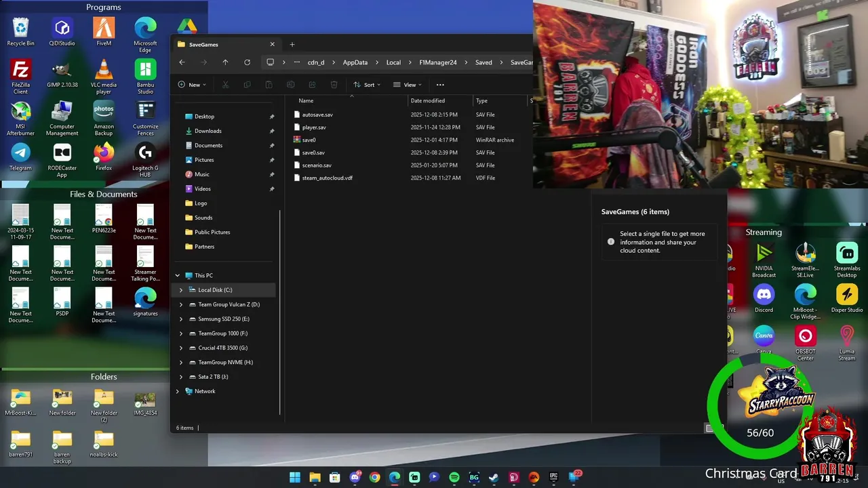The width and height of the screenshot is (868, 488).
Task: Refresh the SaveGames folder
Action: tap(247, 62)
